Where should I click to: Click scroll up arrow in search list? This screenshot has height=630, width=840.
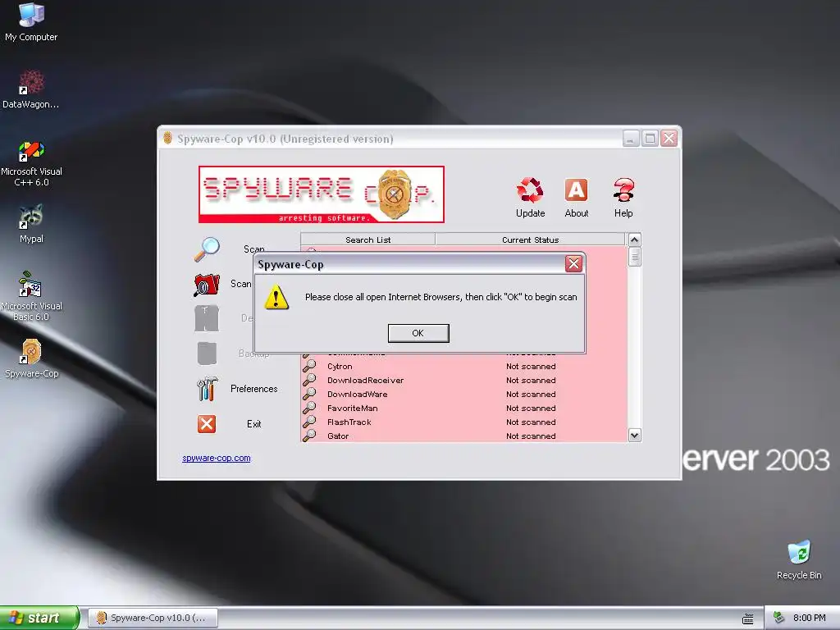(635, 240)
